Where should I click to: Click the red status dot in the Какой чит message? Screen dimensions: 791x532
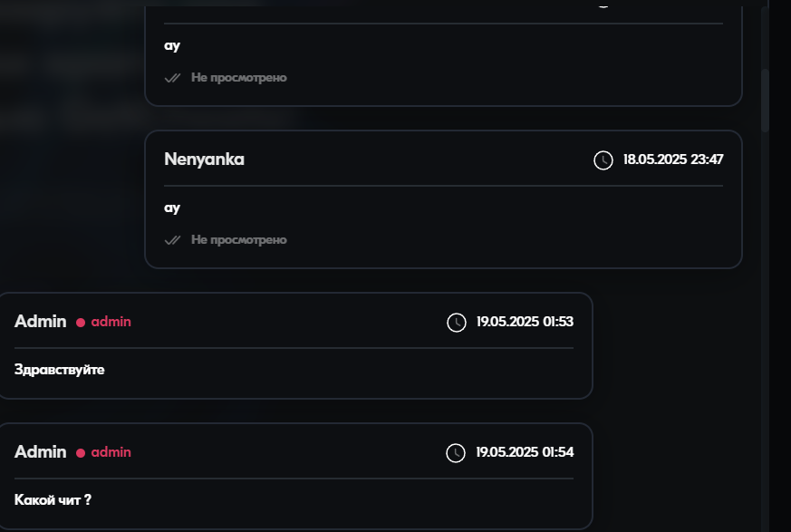coord(81,453)
